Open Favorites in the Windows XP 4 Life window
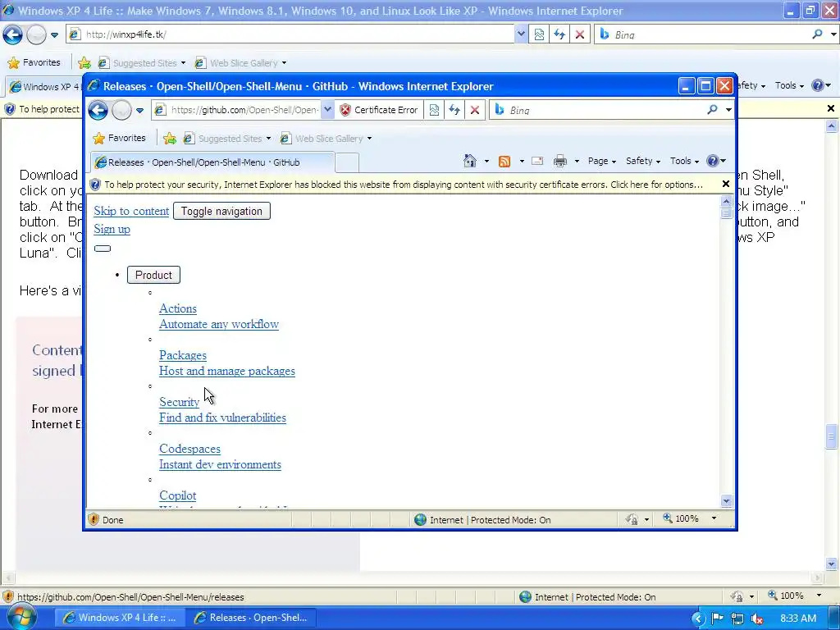The height and width of the screenshot is (630, 840). [34, 62]
